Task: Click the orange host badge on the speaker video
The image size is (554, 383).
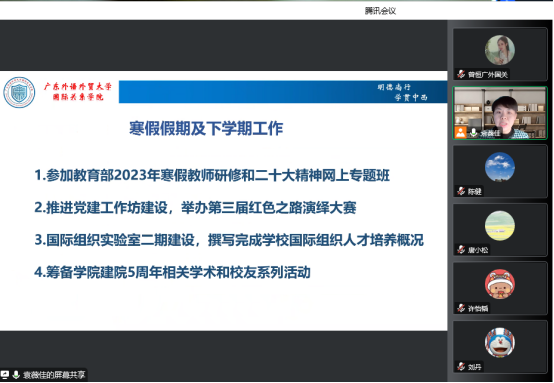Action: click(x=461, y=132)
